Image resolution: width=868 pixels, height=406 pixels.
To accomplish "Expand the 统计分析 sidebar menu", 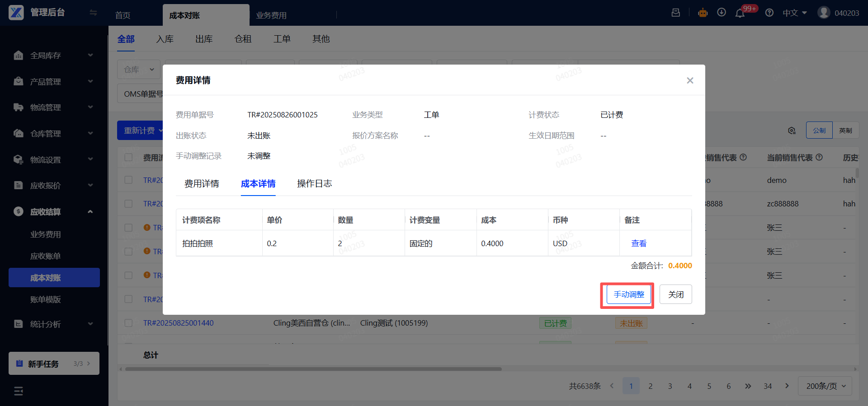I will tap(90, 324).
